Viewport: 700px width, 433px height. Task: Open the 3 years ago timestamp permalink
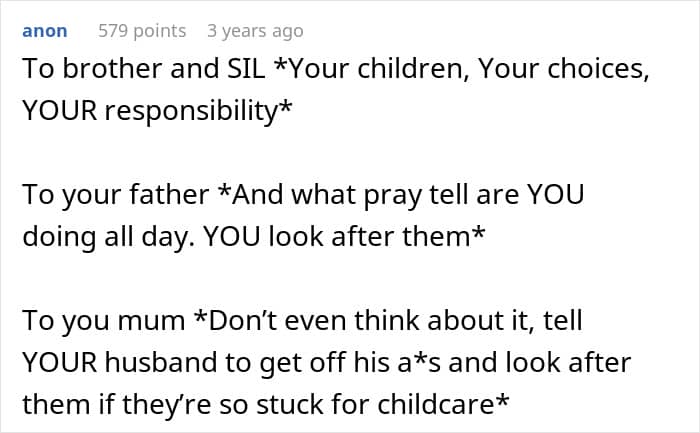click(x=255, y=31)
